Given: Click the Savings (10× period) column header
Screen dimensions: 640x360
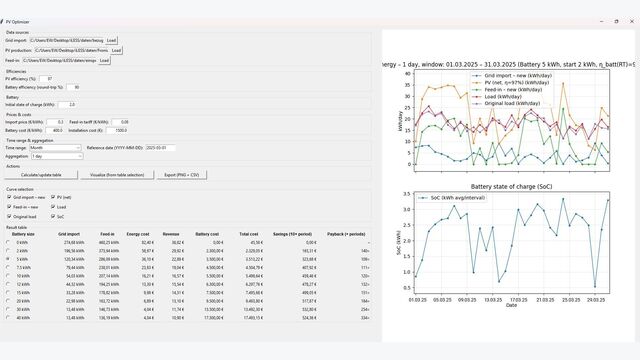Looking at the screenshot, I should pos(292,234).
